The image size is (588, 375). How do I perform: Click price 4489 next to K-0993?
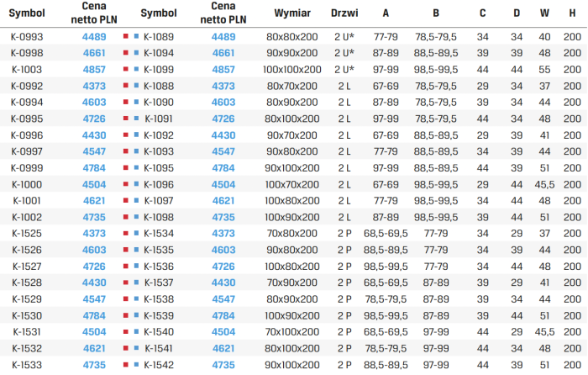coord(94,37)
